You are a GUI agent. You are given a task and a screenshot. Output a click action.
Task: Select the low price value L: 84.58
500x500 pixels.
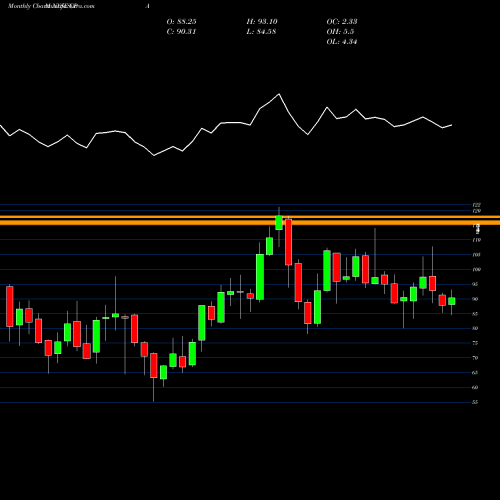pyautogui.click(x=261, y=32)
